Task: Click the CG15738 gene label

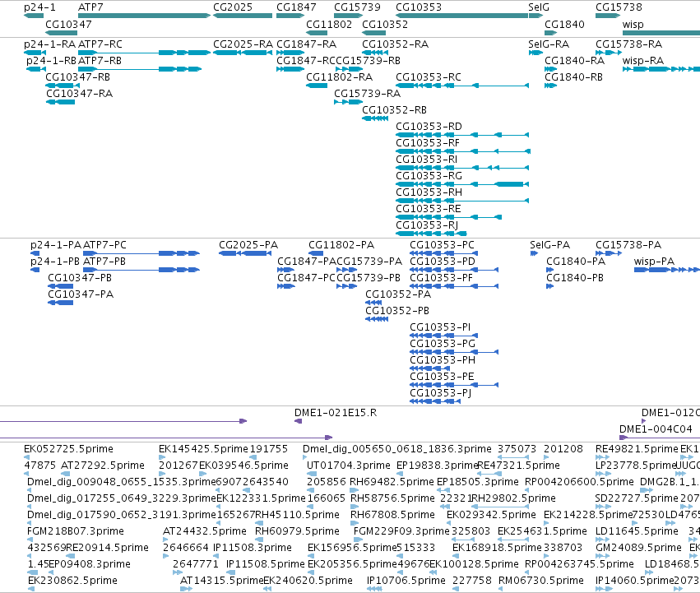Action: pos(619,7)
